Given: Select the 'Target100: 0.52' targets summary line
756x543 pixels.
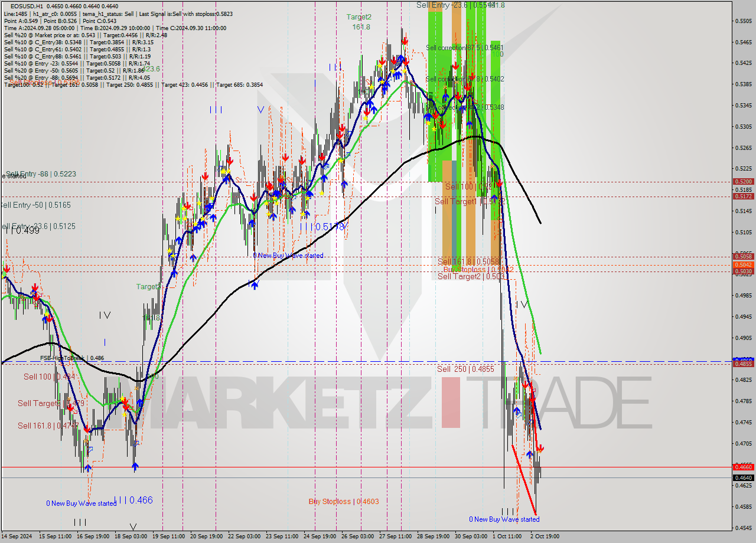Looking at the screenshot, I should coord(133,84).
